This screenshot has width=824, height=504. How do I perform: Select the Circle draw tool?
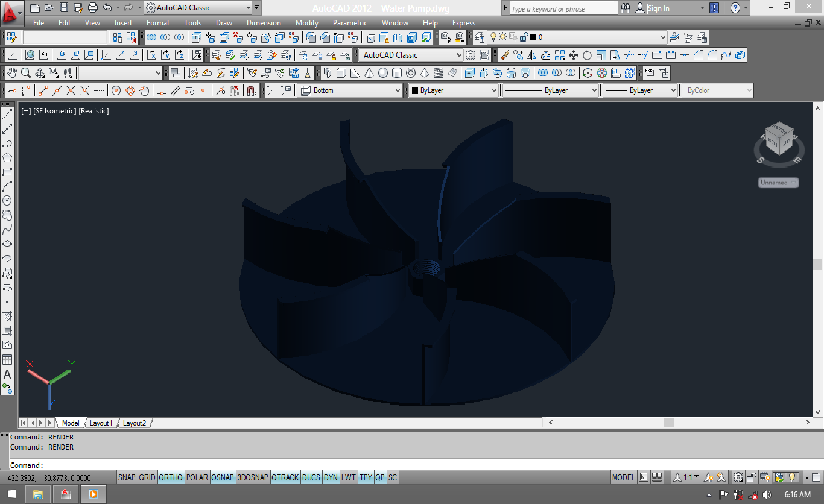(7, 201)
